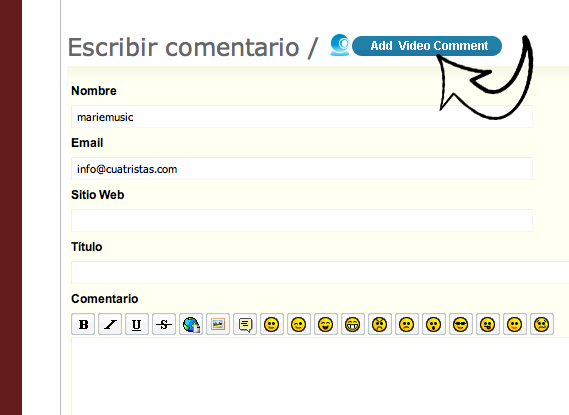Insert the big toothy grin emoticon
This screenshot has width=569, height=415.
tap(353, 324)
